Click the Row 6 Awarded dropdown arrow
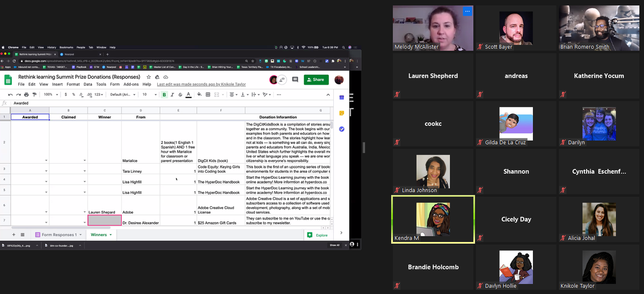This screenshot has height=294, width=644. point(47,212)
